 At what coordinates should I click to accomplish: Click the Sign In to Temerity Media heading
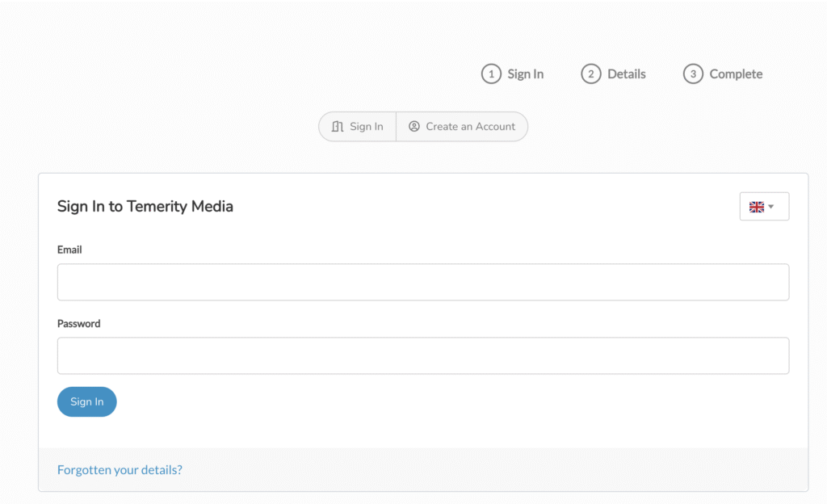coord(145,206)
